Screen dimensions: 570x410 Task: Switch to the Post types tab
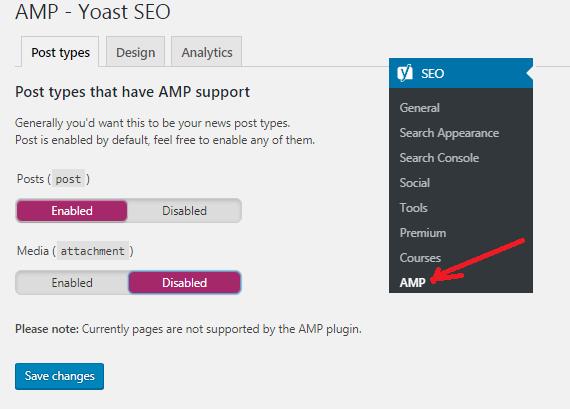pos(60,52)
